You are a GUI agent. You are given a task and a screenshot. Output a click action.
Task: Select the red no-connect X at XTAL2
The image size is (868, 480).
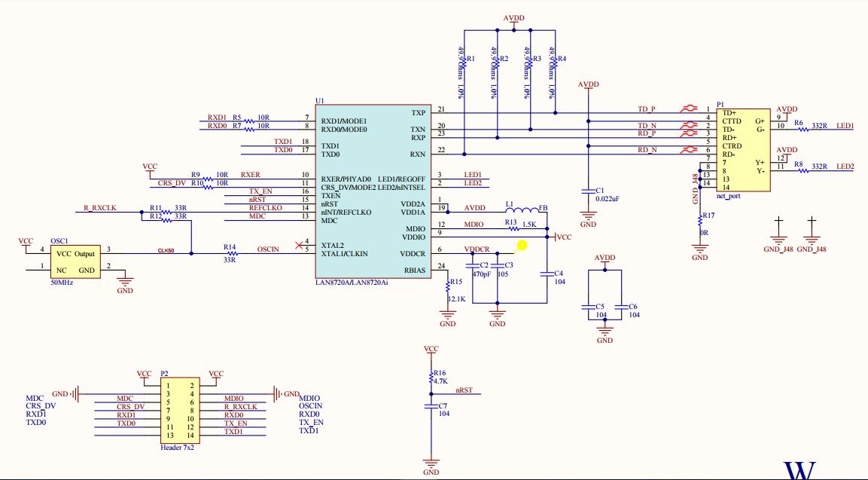[299, 245]
